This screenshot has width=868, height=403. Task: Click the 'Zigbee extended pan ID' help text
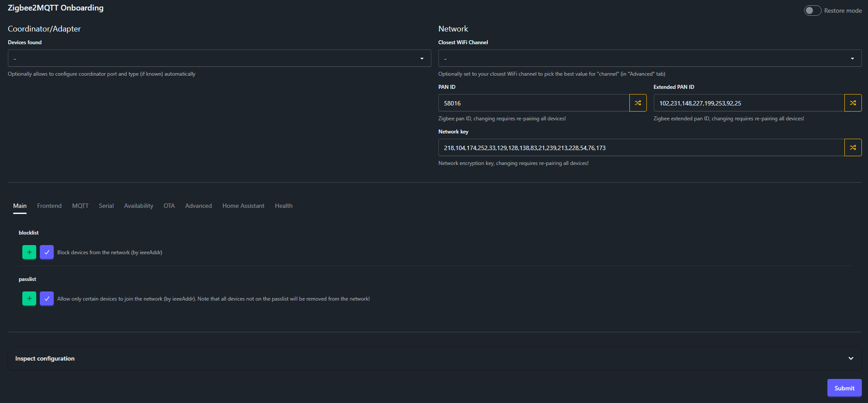729,119
